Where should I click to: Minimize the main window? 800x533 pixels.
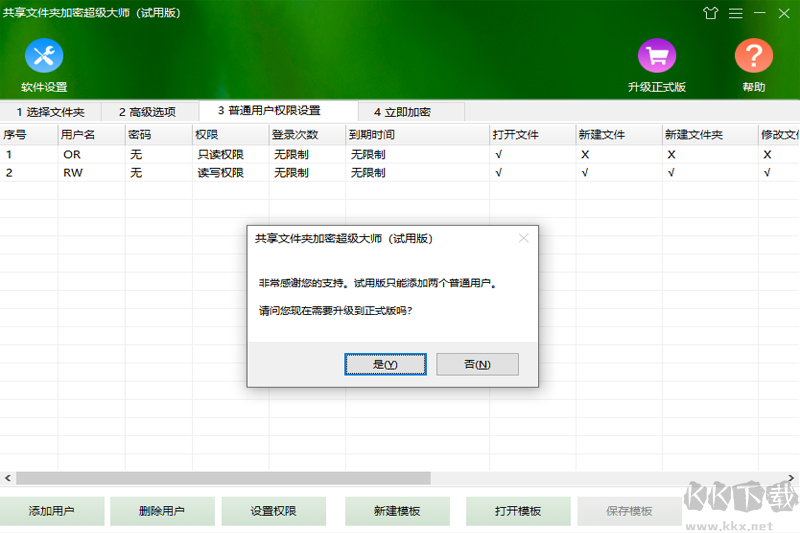[x=760, y=13]
